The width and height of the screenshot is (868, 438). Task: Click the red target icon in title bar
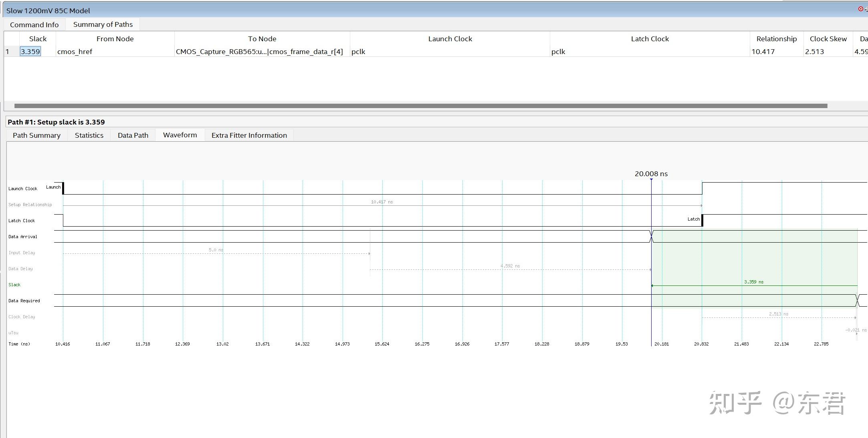tap(860, 9)
